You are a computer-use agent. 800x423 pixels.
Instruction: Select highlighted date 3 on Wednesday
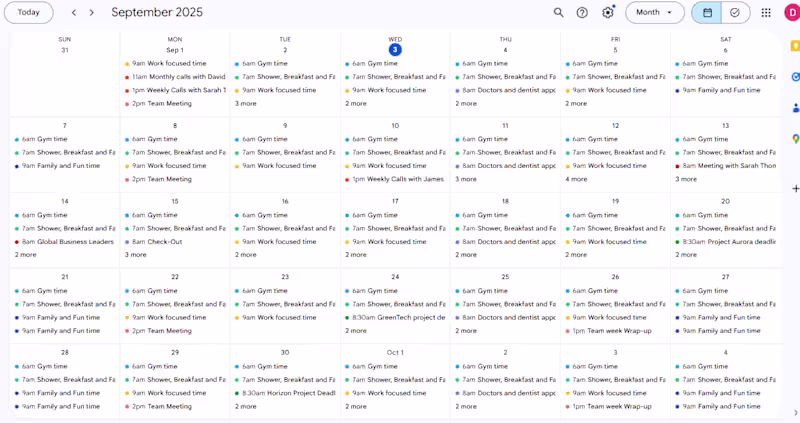point(395,50)
